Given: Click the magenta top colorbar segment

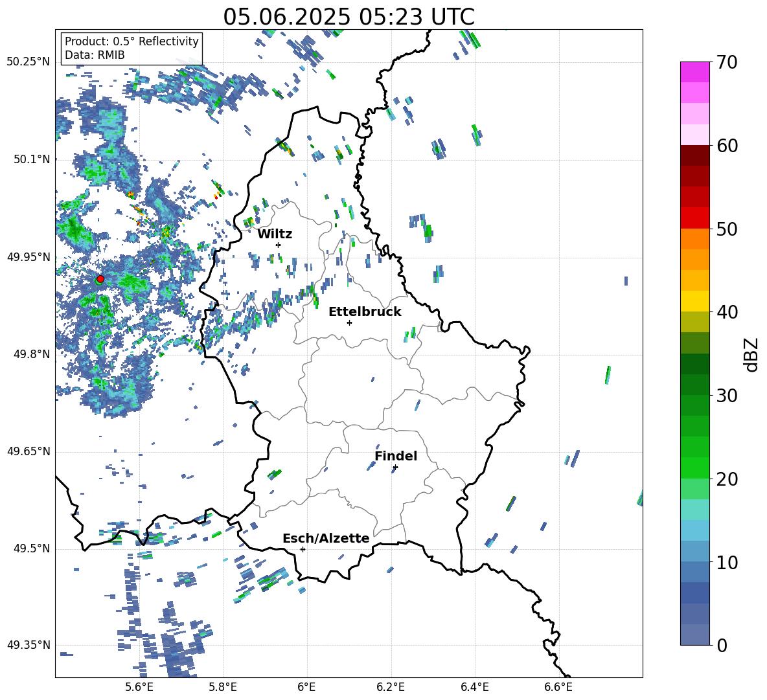Looking at the screenshot, I should coord(694,72).
